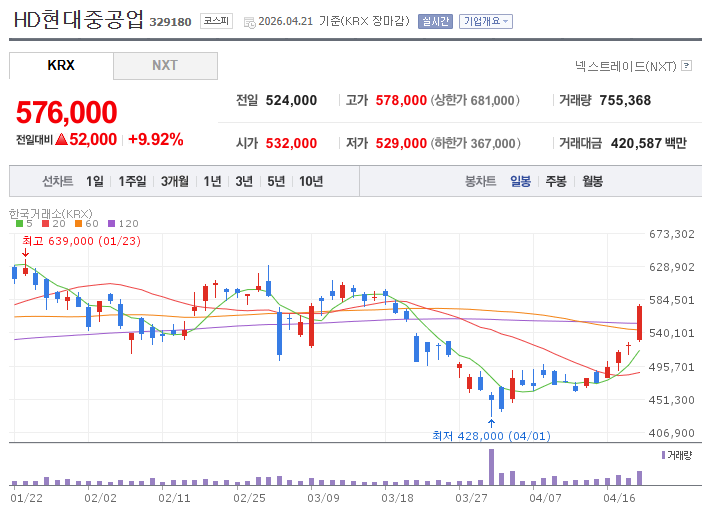Select the 10년 line chart period
This screenshot has width=702, height=506.
[x=311, y=181]
